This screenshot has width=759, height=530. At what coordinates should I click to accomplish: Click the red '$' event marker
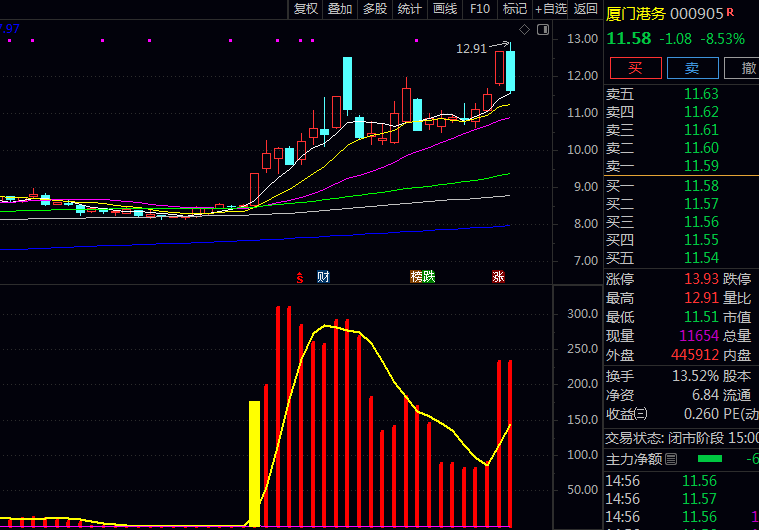[298, 277]
